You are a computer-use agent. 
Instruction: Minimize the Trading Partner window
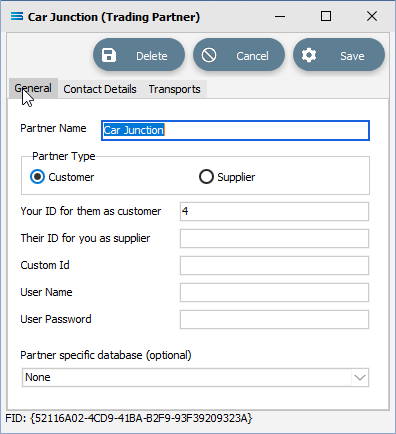(280, 16)
